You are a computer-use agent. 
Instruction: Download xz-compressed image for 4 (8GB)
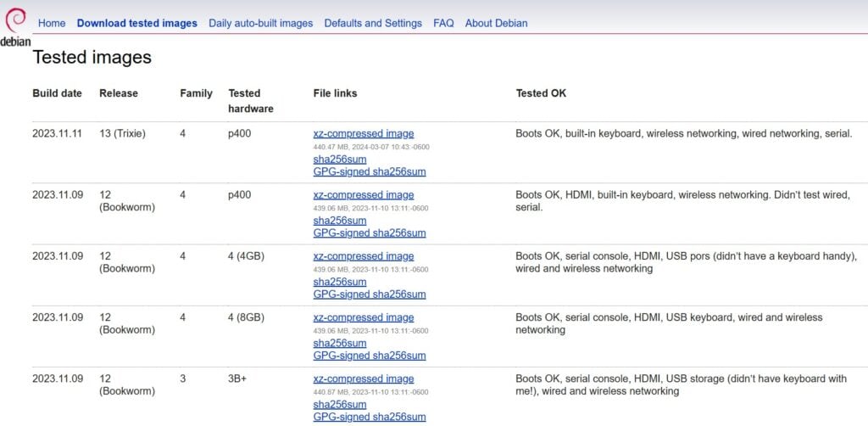tap(363, 317)
